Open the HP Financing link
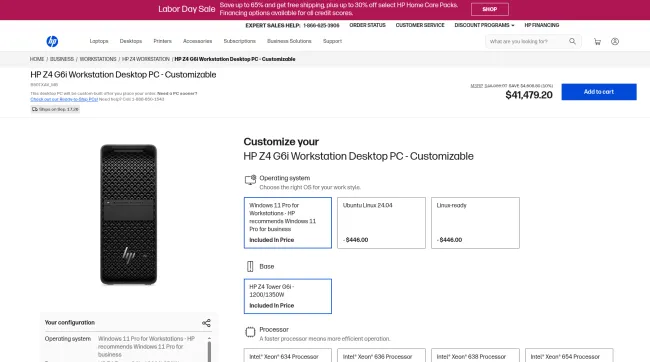This screenshot has height=362, width=650. coord(542,25)
